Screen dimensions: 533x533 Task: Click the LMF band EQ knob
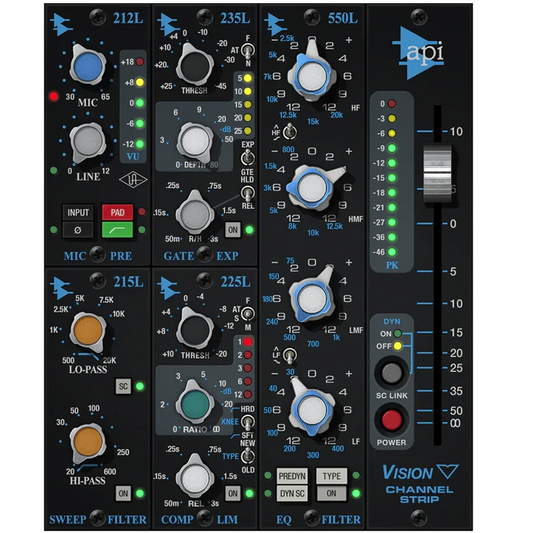312,299
